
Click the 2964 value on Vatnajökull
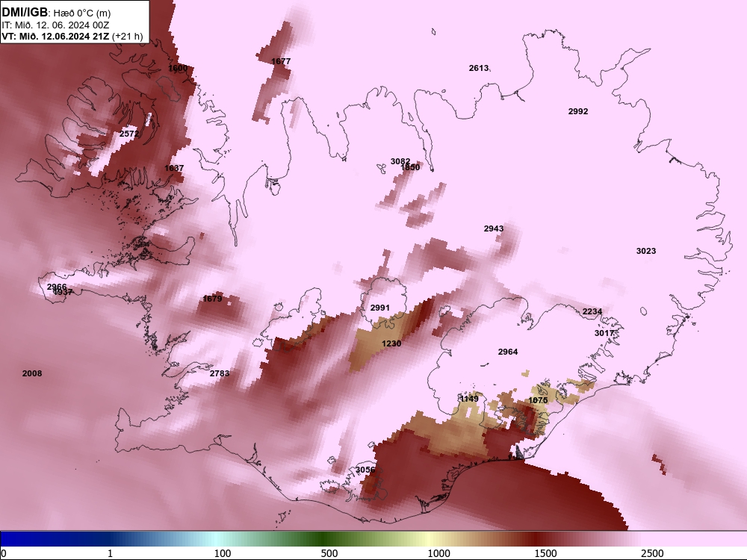tap(507, 352)
